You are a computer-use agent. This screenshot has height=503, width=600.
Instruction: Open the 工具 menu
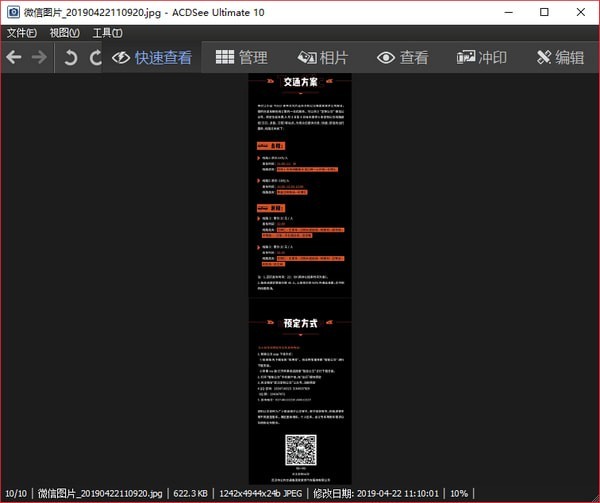point(108,33)
